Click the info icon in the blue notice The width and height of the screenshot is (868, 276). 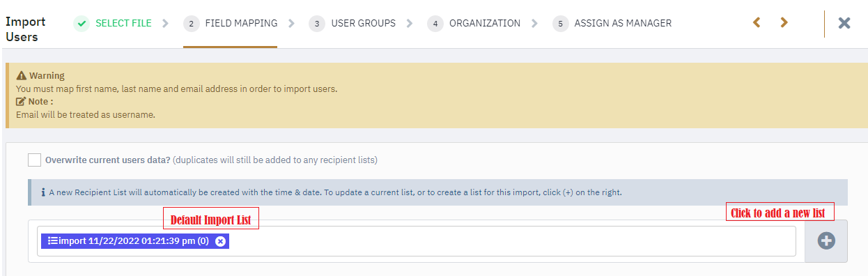click(43, 192)
